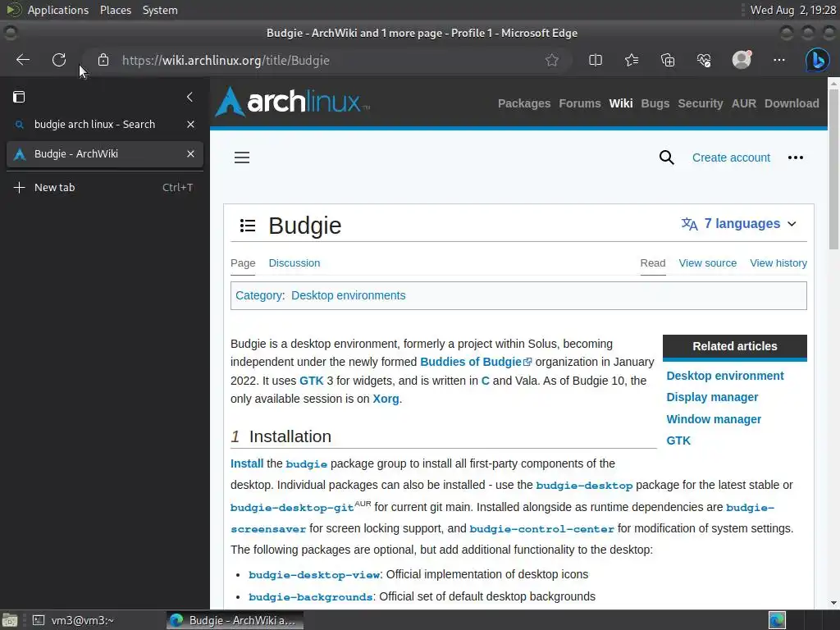
Task: Open the Bing chat sidebar icon
Action: click(x=818, y=60)
